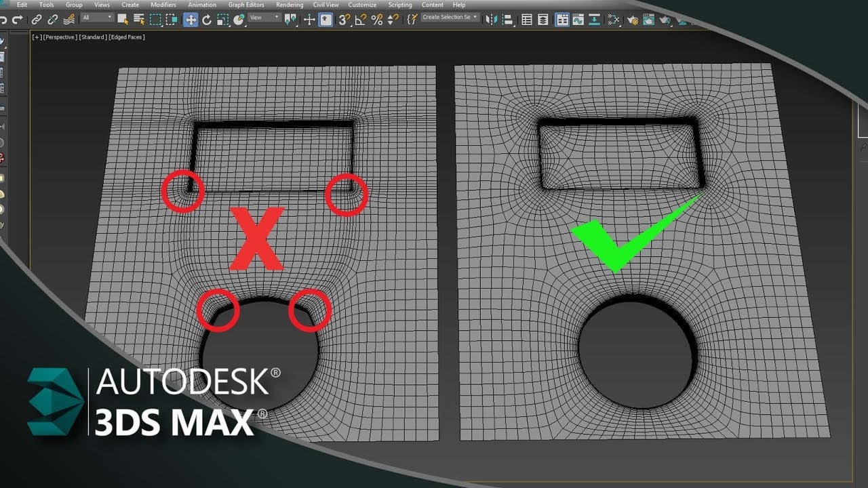Viewport: 868px width, 488px height.
Task: Open the Civil View menu
Action: point(326,5)
